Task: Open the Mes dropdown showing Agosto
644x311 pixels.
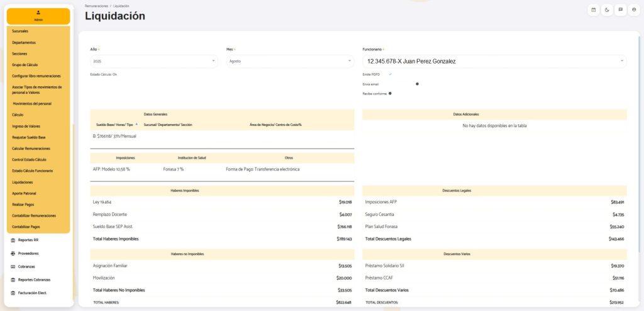Action: coord(290,61)
